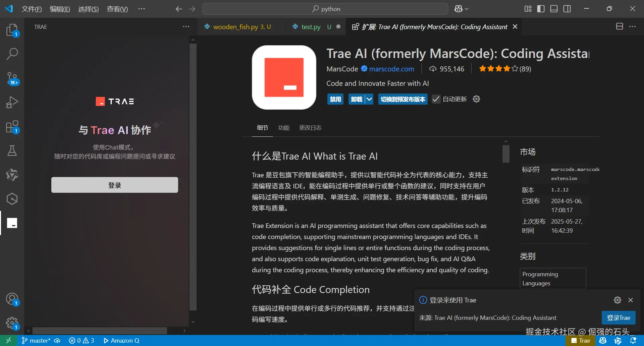The image size is (644, 346).
Task: Open the extension settings gear beside 自动更新
Action: click(x=476, y=99)
